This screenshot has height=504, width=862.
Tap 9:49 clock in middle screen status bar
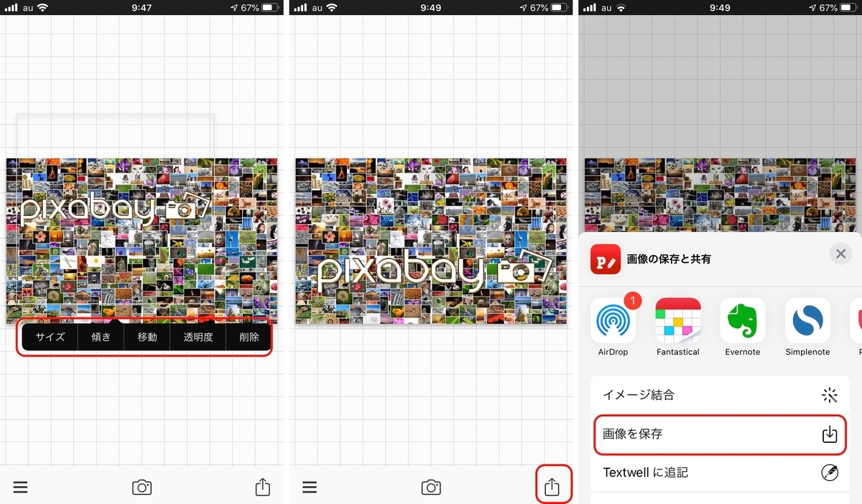coord(431,7)
